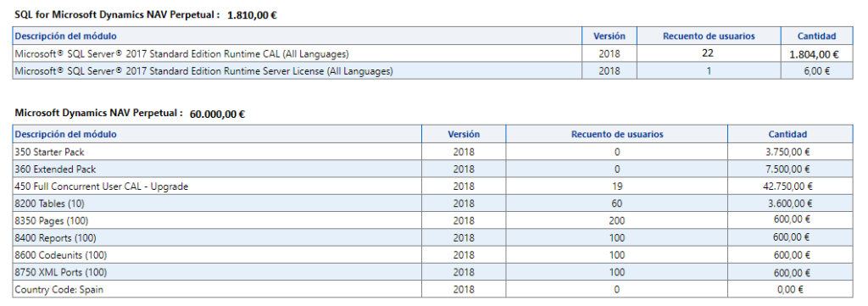Select the 1.804,00 € amount cell
Image resolution: width=868 pixels, height=306 pixels.
[x=816, y=54]
